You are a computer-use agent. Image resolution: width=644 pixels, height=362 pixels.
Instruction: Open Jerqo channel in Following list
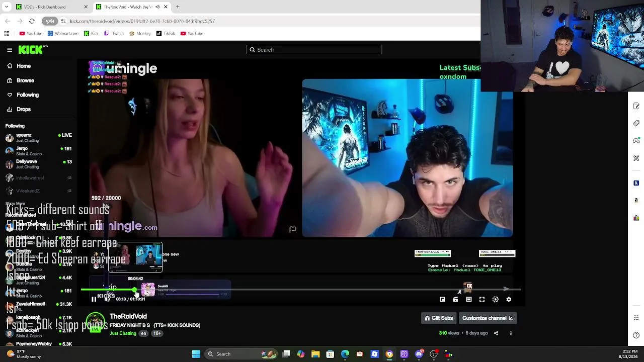click(39, 151)
